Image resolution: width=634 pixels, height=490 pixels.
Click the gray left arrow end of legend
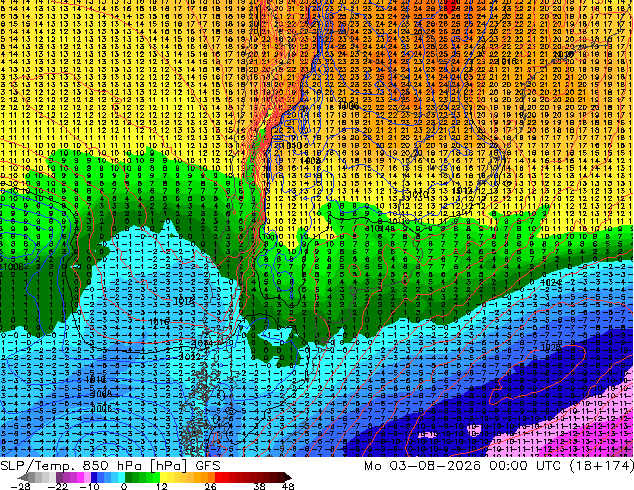23,477
